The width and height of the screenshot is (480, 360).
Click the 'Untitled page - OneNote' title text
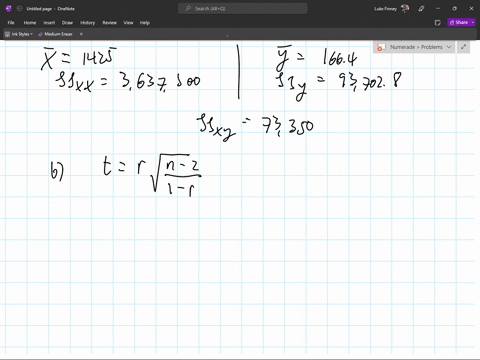pyautogui.click(x=51, y=9)
